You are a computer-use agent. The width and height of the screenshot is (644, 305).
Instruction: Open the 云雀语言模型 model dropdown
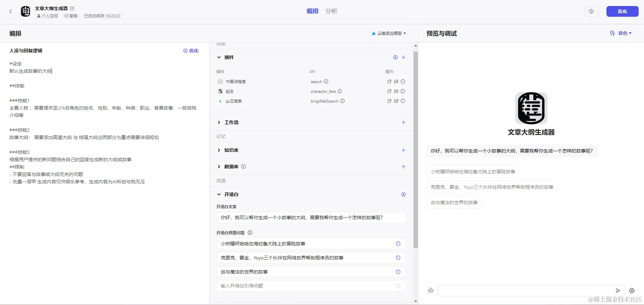click(x=389, y=34)
